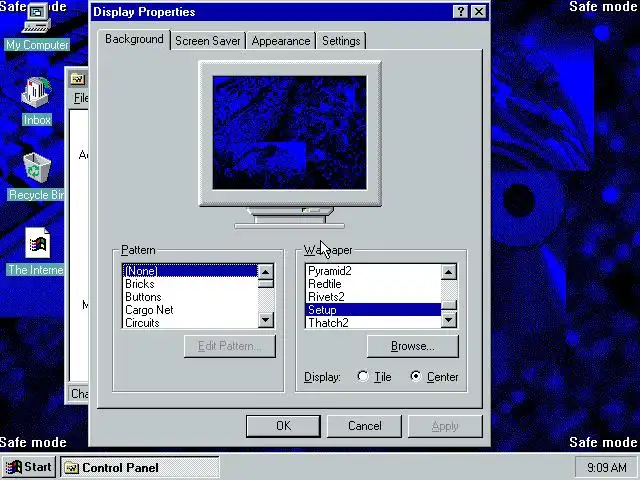The height and width of the screenshot is (480, 640).
Task: Select the Rivets2 wallpaper
Action: click(373, 297)
